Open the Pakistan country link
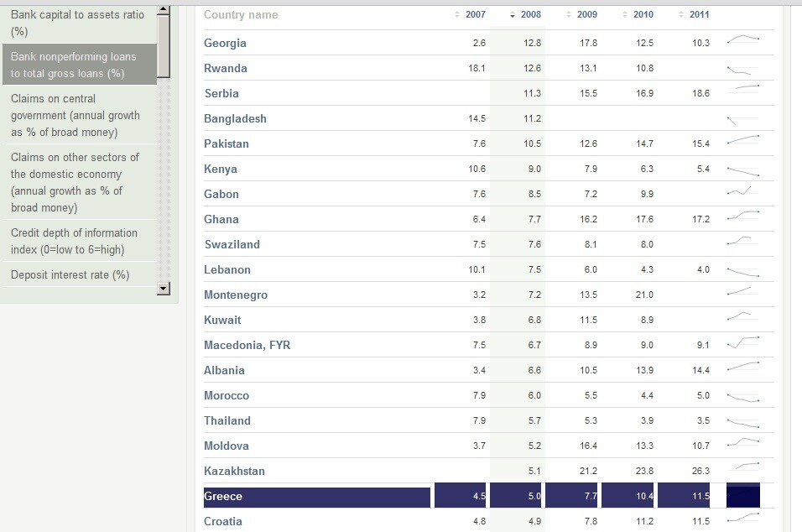 tap(226, 143)
